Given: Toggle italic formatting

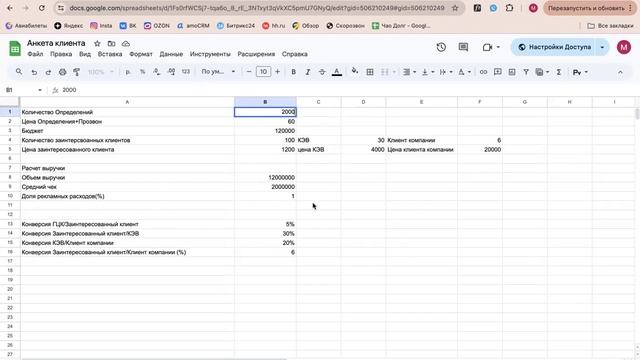Looking at the screenshot, I should click(x=308, y=72).
